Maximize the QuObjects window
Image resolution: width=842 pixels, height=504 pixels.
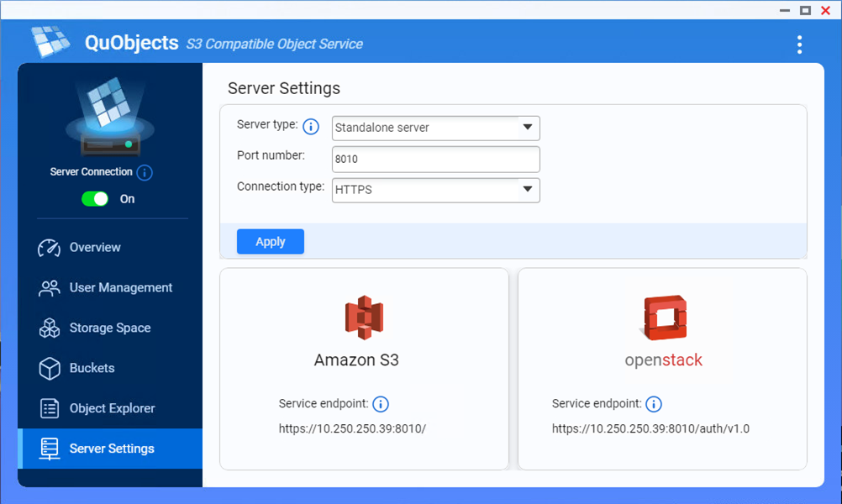[806, 10]
